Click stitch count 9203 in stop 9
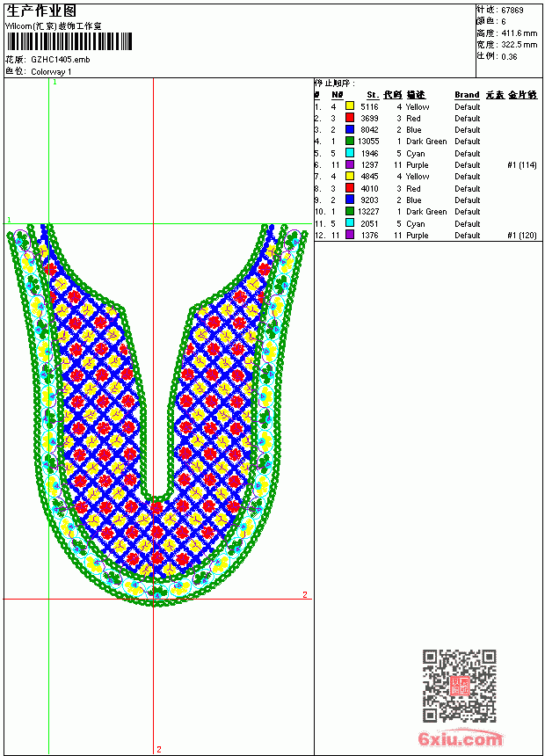The width and height of the screenshot is (545, 756). point(369,200)
